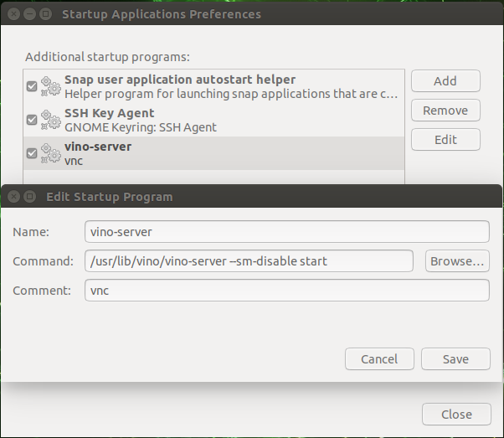Click Browse… to choose a command
504x438 pixels.
pyautogui.click(x=457, y=261)
